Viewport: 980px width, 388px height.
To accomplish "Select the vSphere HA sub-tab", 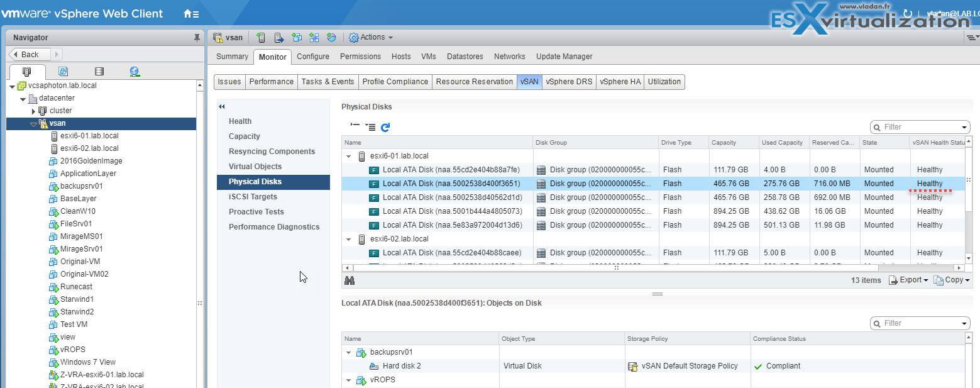I will 620,82.
